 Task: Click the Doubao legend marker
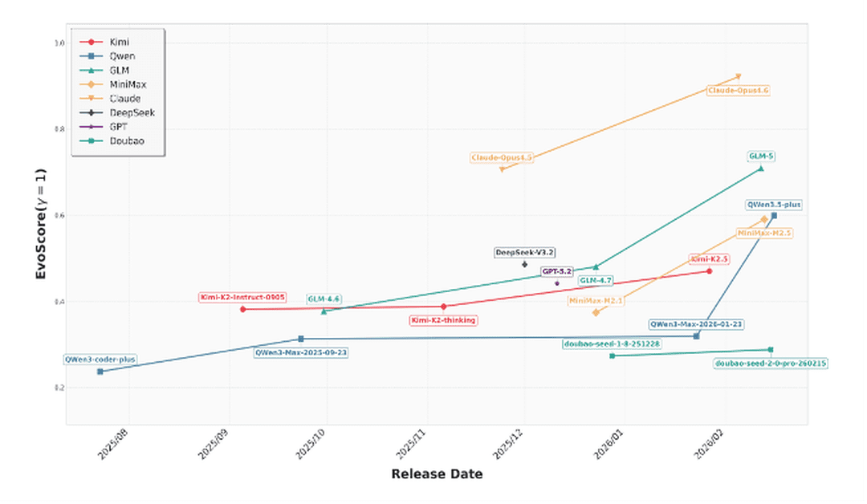[x=91, y=141]
